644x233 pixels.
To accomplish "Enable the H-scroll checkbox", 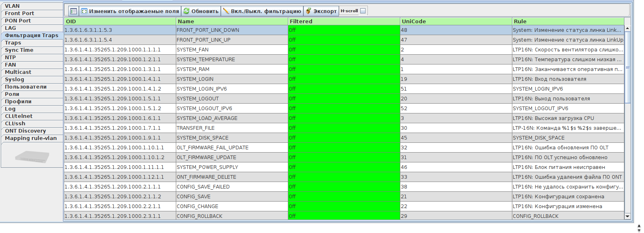I will 363,11.
